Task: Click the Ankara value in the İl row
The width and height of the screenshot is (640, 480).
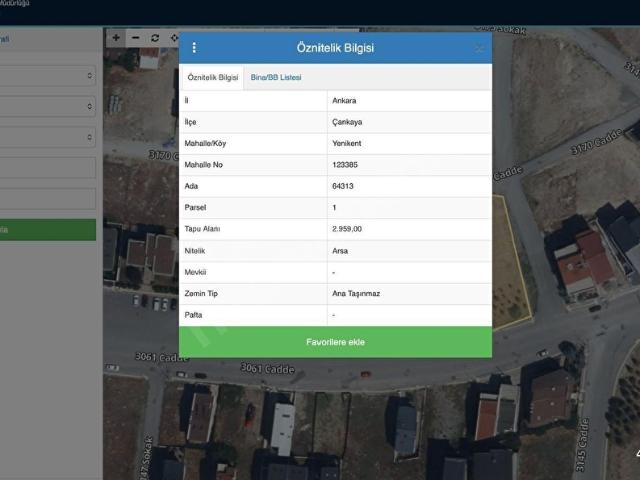Action: [345, 100]
